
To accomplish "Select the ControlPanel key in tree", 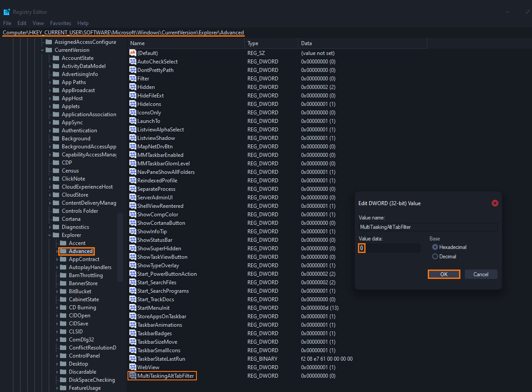I will [x=84, y=356].
